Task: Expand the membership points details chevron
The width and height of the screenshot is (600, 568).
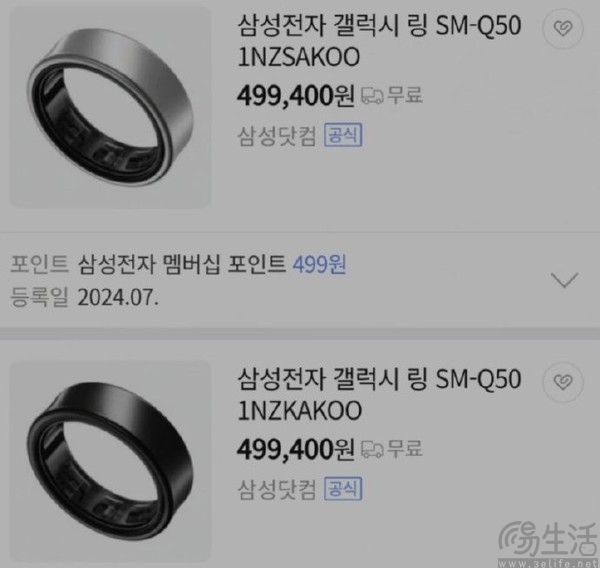Action: pyautogui.click(x=564, y=280)
